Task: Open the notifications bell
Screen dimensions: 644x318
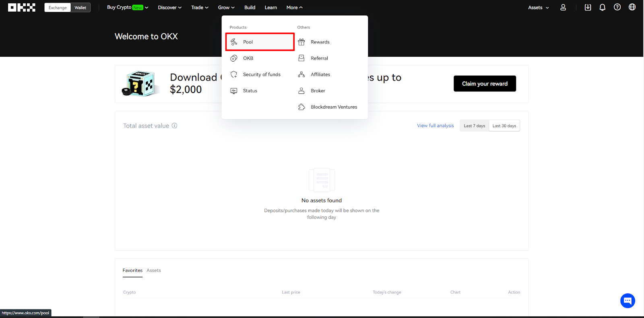Action: pyautogui.click(x=602, y=7)
